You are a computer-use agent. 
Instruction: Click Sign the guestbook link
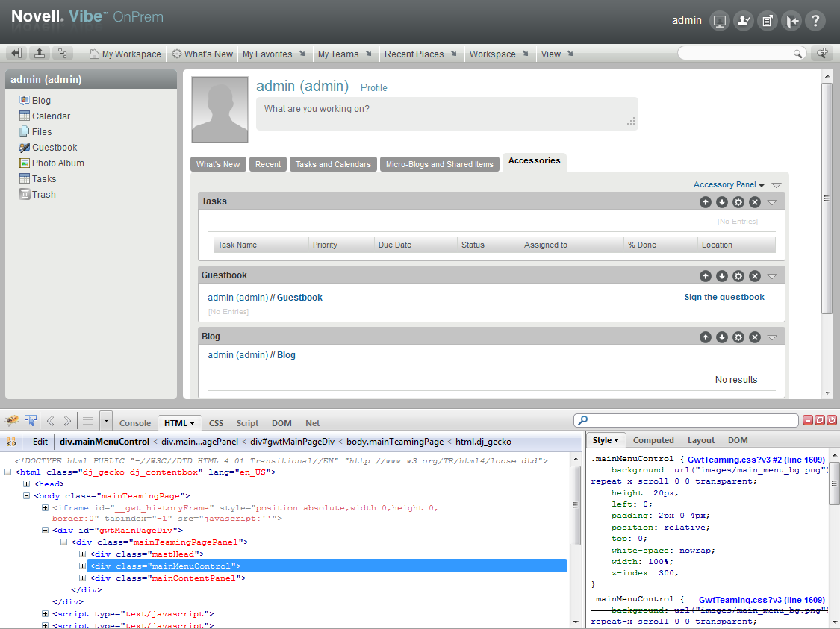(x=724, y=297)
